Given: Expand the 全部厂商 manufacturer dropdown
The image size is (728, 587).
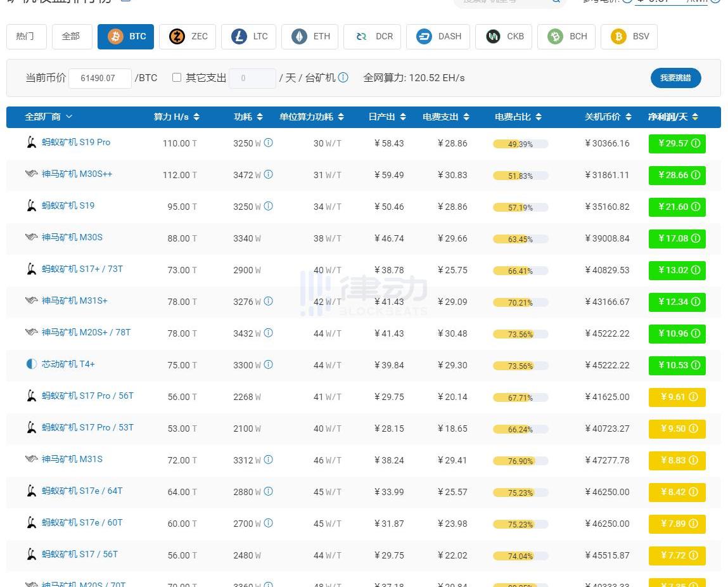Looking at the screenshot, I should click(49, 117).
